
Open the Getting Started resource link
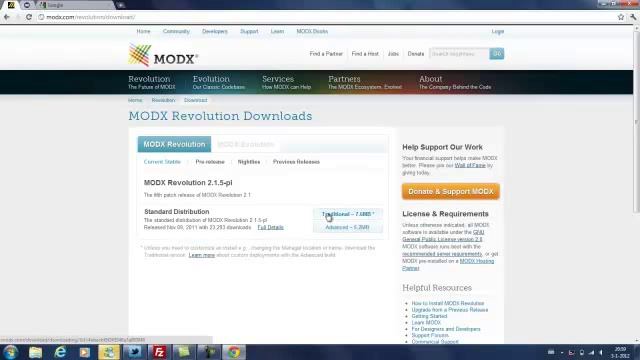[429, 316]
